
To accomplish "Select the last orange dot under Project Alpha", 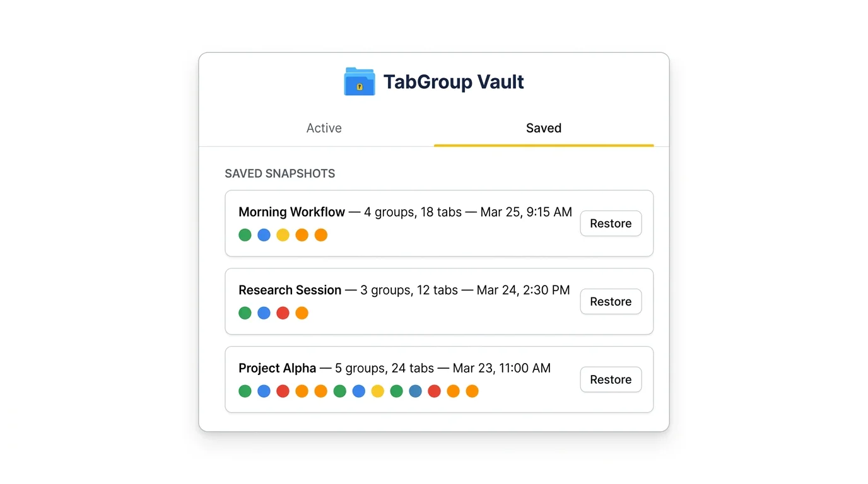I will pyautogui.click(x=472, y=391).
